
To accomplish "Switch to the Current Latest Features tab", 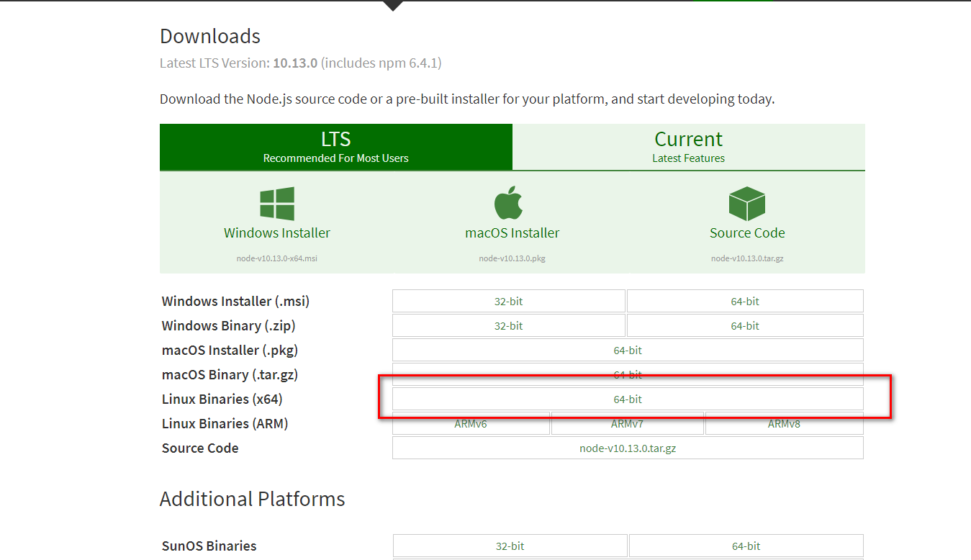I will point(689,147).
